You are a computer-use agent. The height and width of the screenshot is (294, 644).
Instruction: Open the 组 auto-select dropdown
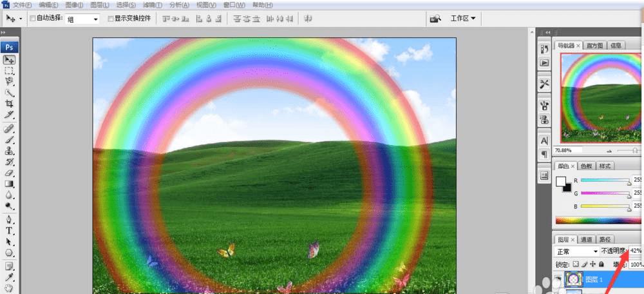click(82, 19)
